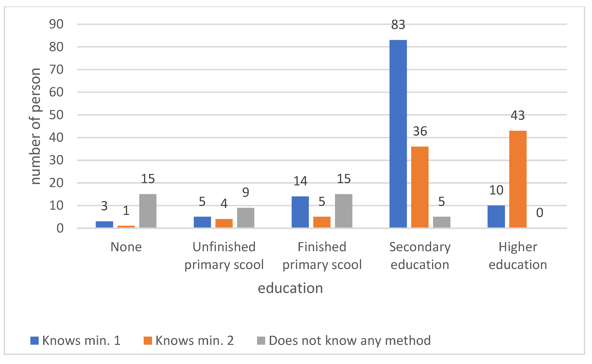Select the orange Higher education bar
The height and width of the screenshot is (364, 592).
coord(518,179)
